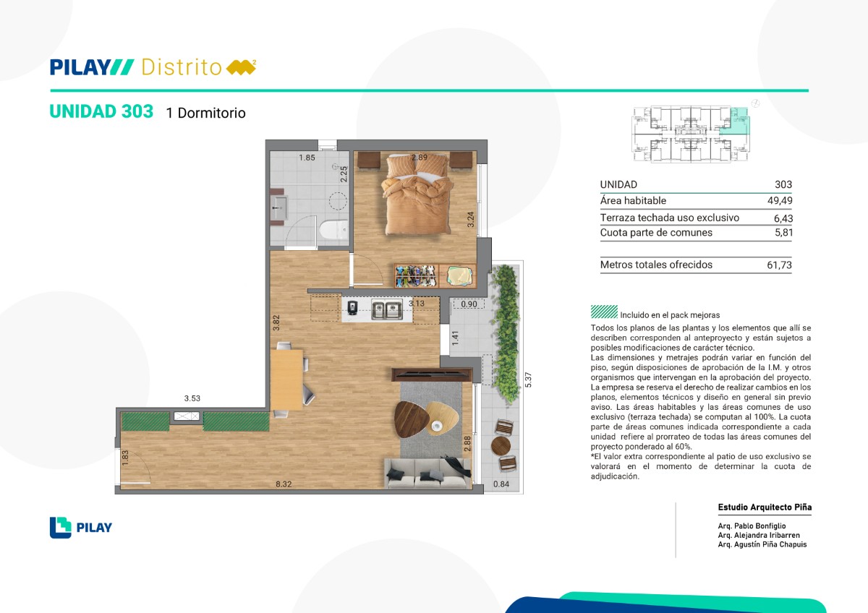The width and height of the screenshot is (868, 613).
Task: Click the Estudio Arquitecto Piña heading
Action: click(x=765, y=507)
